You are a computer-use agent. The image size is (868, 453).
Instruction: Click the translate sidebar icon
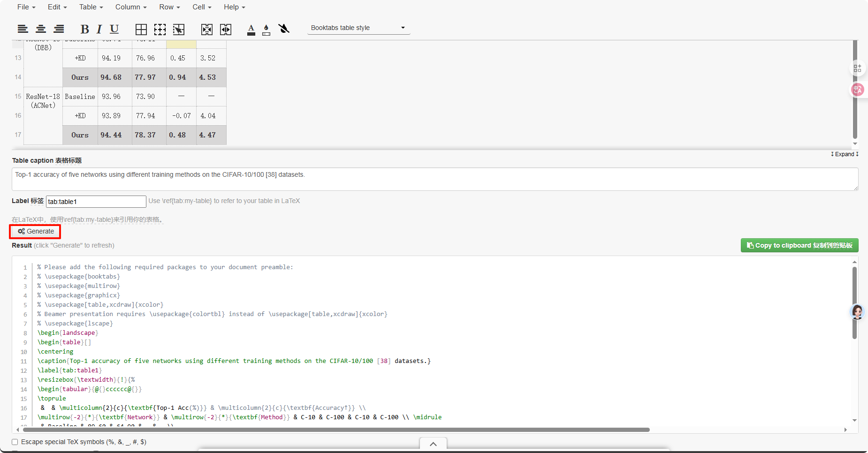click(x=858, y=89)
